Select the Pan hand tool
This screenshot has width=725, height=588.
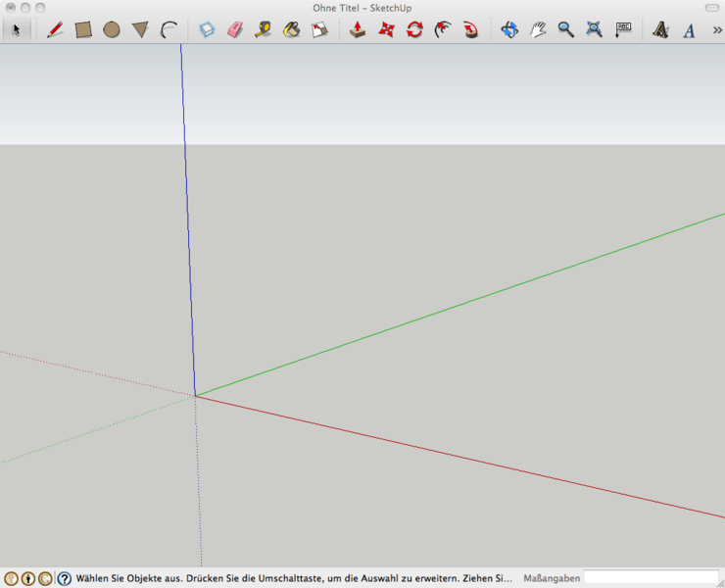pyautogui.click(x=538, y=29)
